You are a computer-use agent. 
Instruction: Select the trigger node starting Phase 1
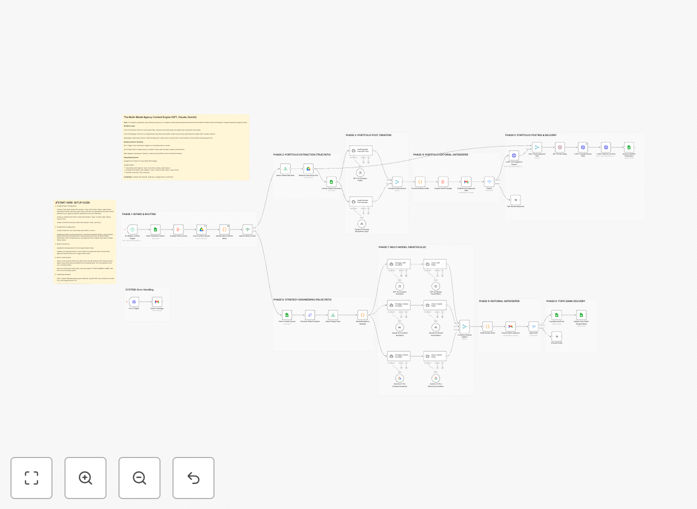[132, 229]
